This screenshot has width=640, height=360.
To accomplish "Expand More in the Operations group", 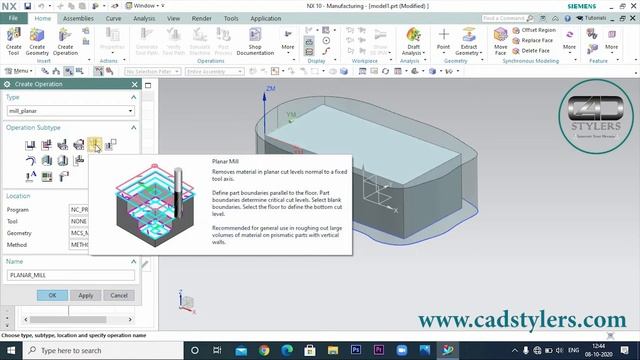I will pyautogui.click(x=288, y=41).
